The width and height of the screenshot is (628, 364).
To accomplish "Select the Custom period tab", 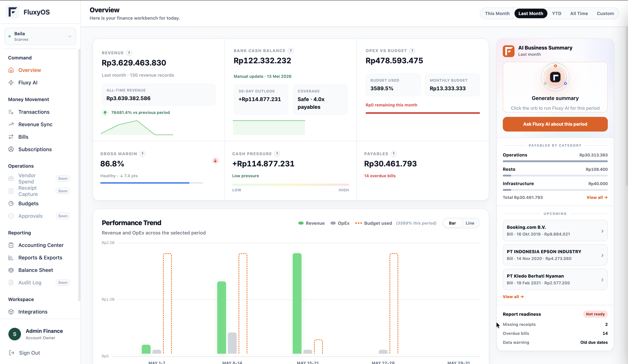I will [x=605, y=13].
